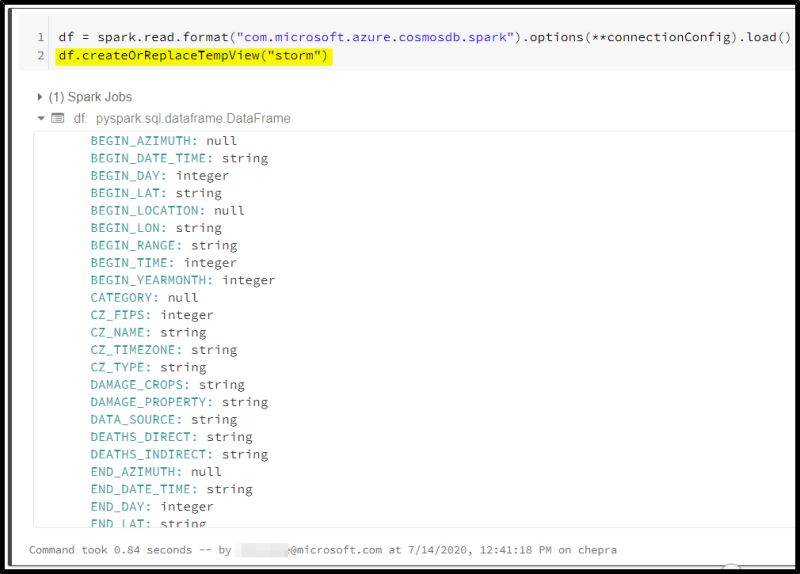Select the CATEGORY: null row

[x=144, y=297]
